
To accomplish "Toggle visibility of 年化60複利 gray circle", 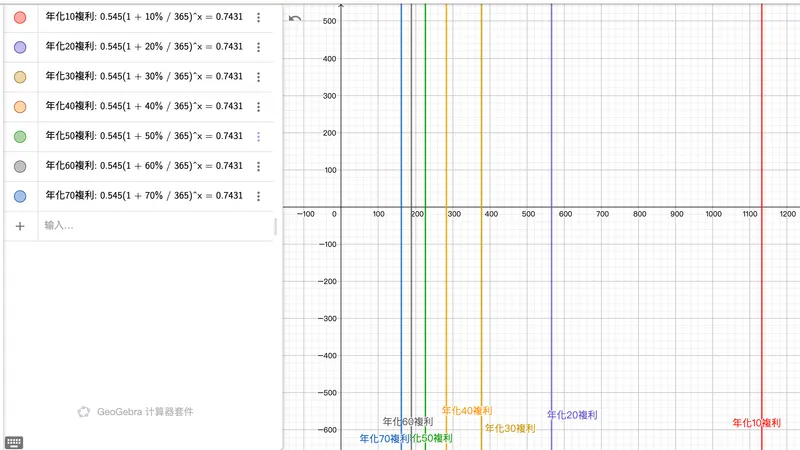I will (20, 166).
